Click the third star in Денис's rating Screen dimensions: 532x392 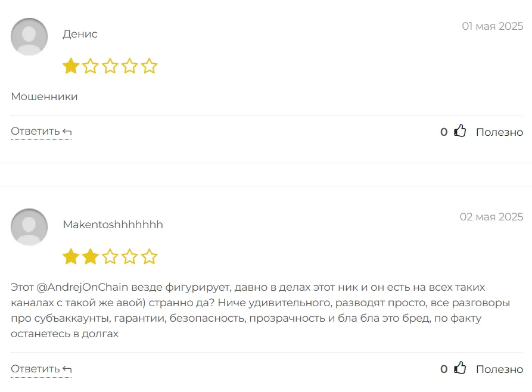pos(110,66)
